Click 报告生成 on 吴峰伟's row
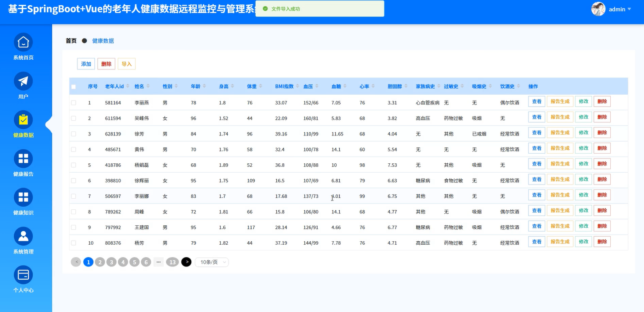 click(560, 116)
